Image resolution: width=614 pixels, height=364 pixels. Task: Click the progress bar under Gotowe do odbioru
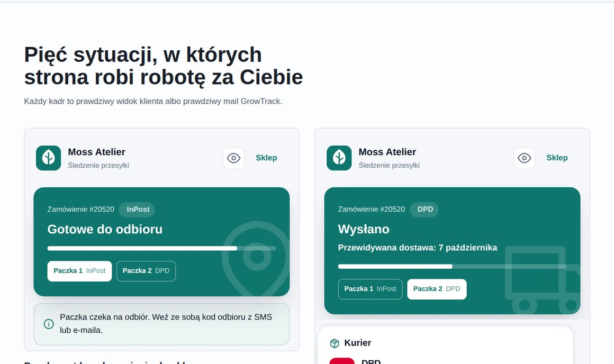point(161,248)
